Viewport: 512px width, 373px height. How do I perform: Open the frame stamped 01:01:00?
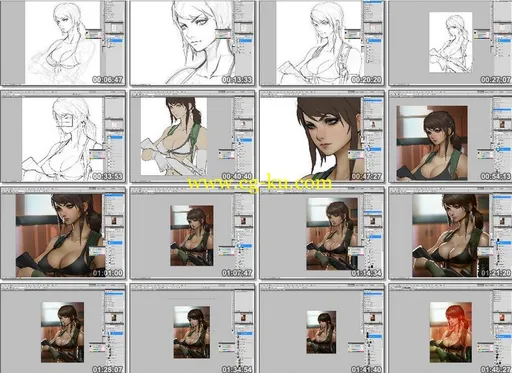pos(63,233)
